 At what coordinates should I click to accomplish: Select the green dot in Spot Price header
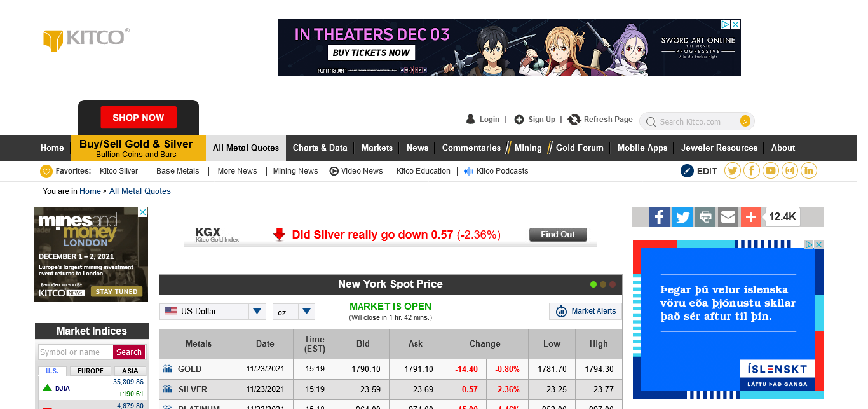[593, 284]
